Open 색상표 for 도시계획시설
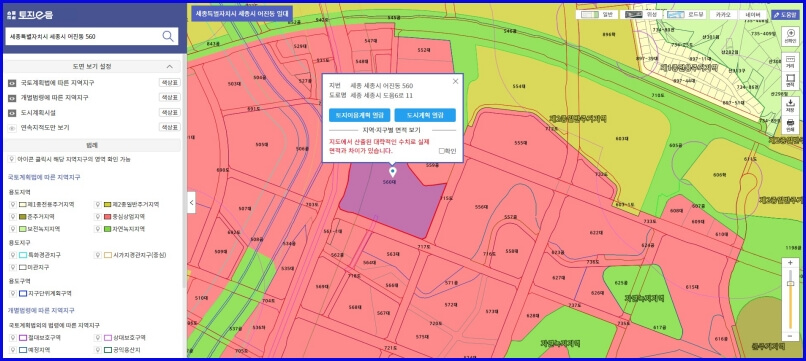The height and width of the screenshot is (361, 806). (169, 113)
